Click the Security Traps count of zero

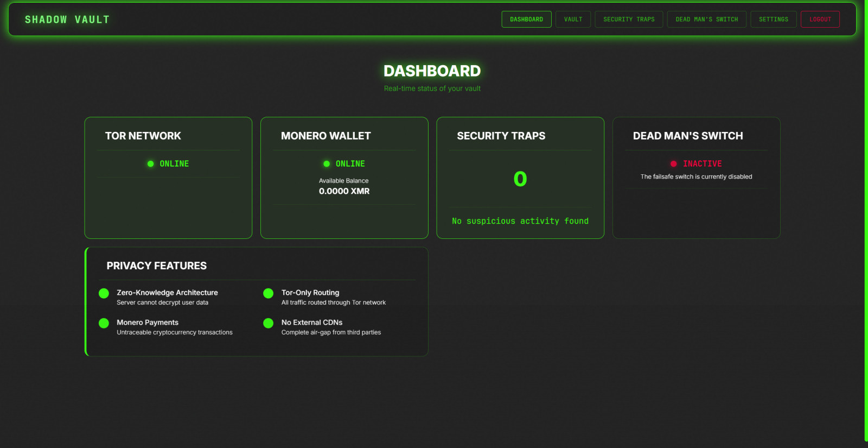coord(520,179)
